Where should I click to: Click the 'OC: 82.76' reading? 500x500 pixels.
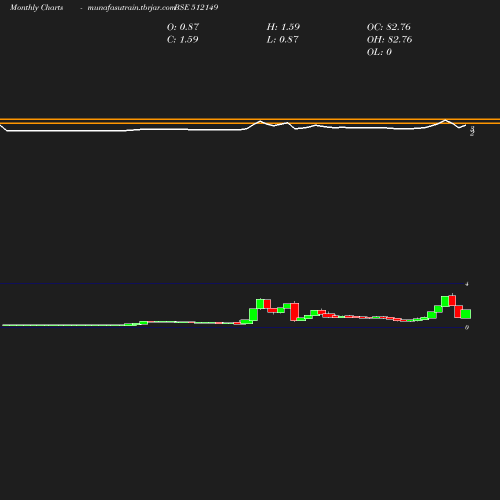[388, 27]
